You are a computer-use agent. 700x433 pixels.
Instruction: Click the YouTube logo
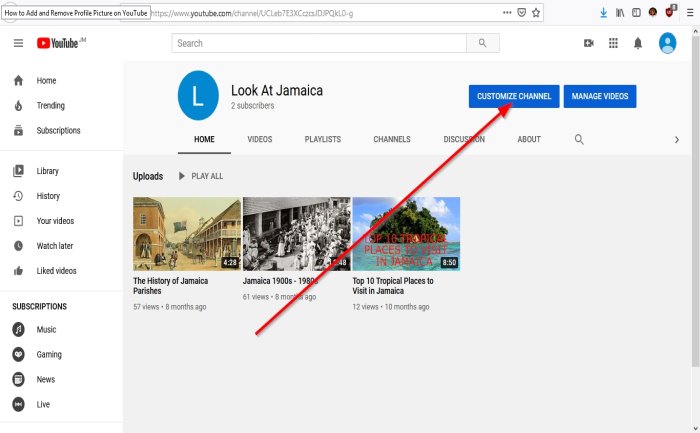tap(61, 43)
